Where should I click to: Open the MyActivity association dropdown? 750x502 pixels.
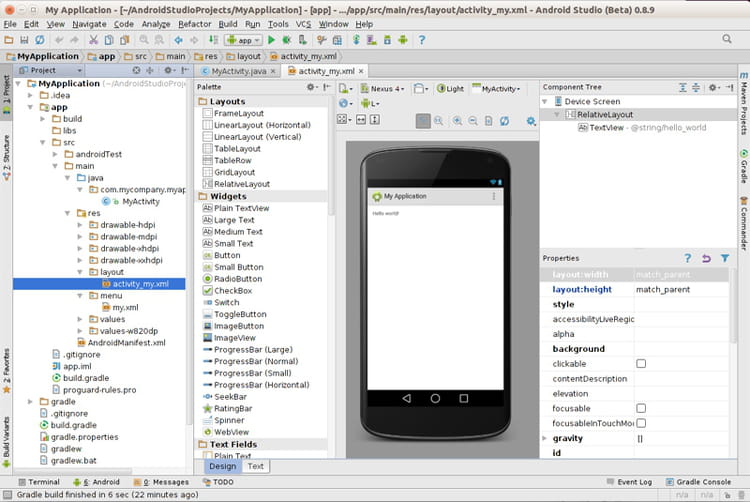coord(496,88)
